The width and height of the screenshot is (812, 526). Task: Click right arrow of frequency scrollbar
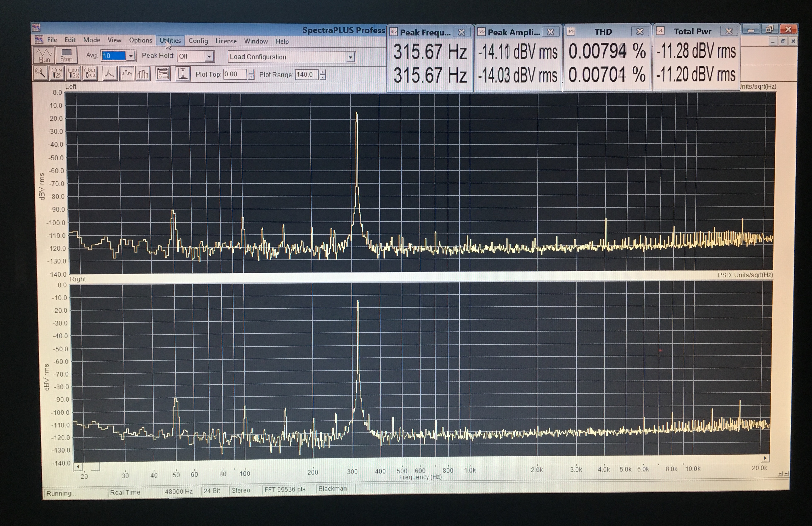tap(765, 458)
